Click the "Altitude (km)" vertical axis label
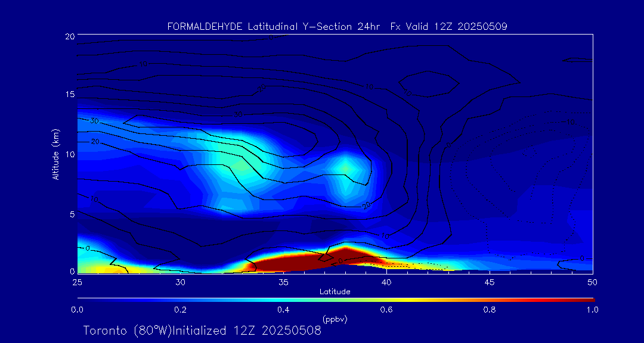Viewport: 644px width, 343px height. [55, 154]
